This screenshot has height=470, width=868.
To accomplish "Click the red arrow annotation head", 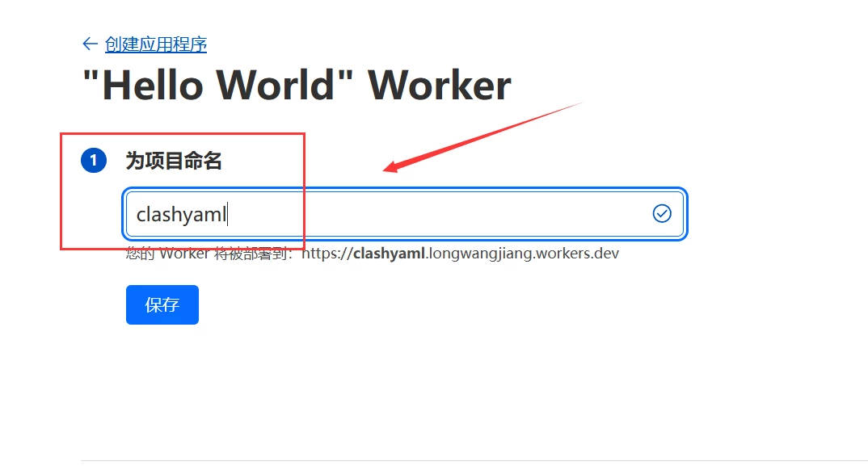I will 390,168.
